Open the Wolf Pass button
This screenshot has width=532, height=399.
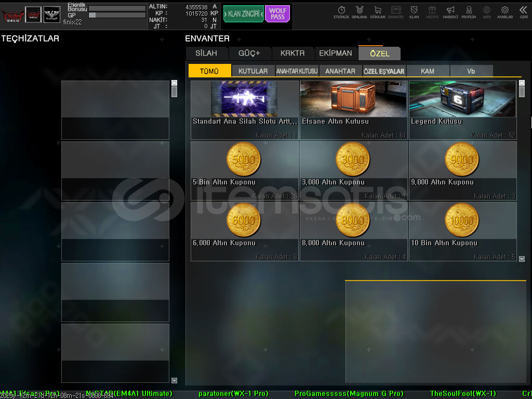point(277,14)
